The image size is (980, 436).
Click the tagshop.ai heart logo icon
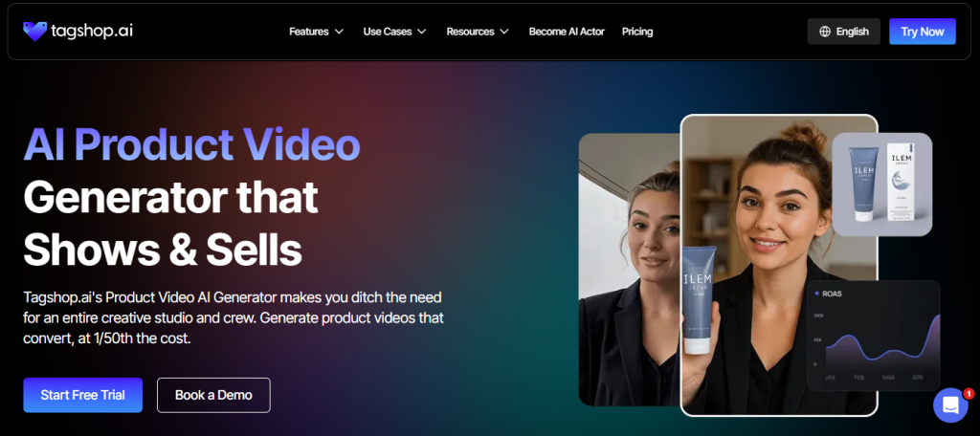[x=35, y=32]
